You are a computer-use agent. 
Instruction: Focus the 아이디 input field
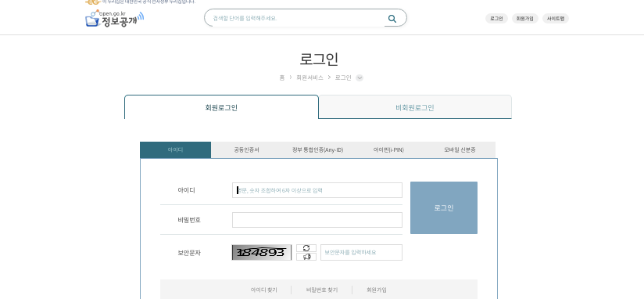(x=317, y=190)
